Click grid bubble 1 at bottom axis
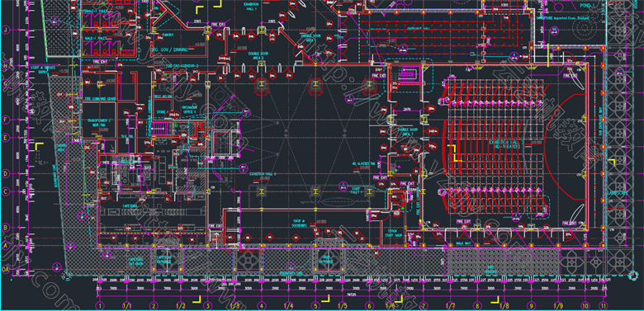 click(x=100, y=306)
